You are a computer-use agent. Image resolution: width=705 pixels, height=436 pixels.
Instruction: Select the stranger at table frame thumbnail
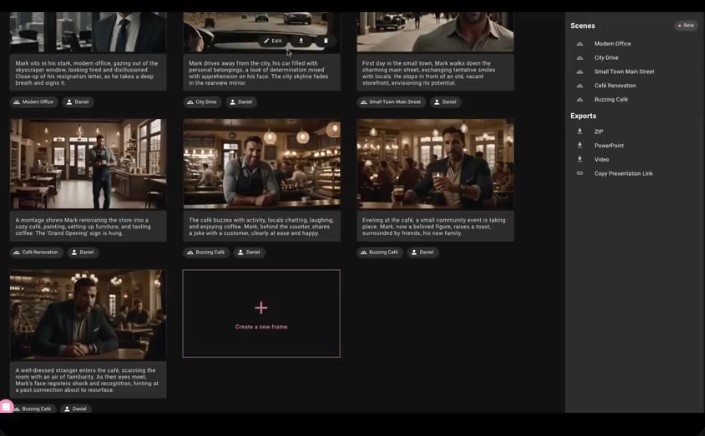[x=88, y=315]
